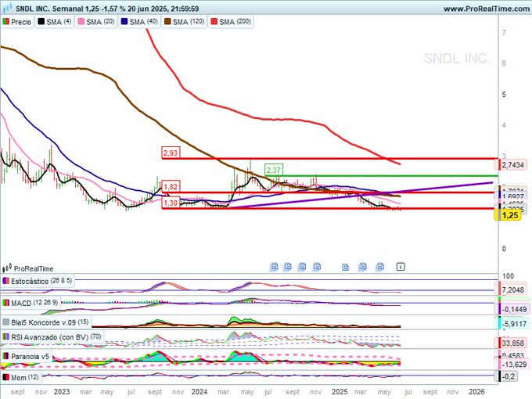The width and height of the screenshot is (532, 399).
Task: Click the seventh blue event document icon
Action: 380,267
